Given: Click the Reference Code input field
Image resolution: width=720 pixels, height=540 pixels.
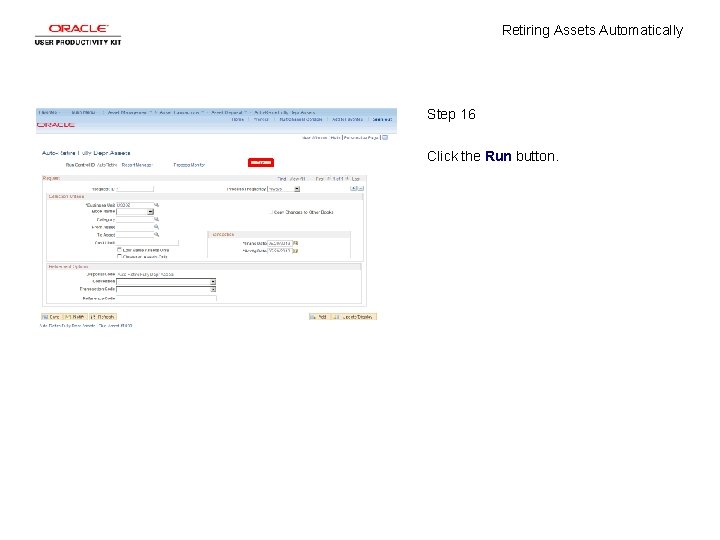Looking at the screenshot, I should pos(166,298).
